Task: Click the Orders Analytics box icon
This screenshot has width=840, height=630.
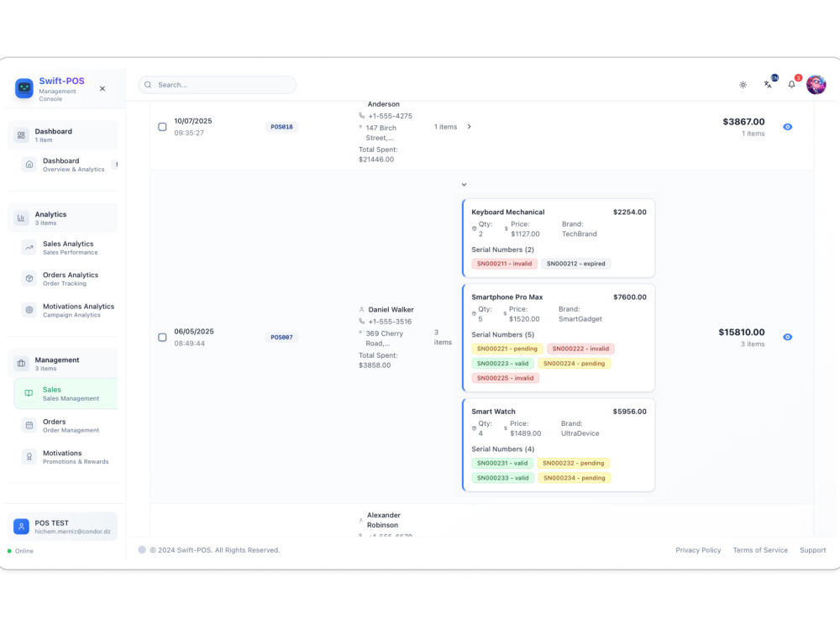Action: pyautogui.click(x=29, y=279)
